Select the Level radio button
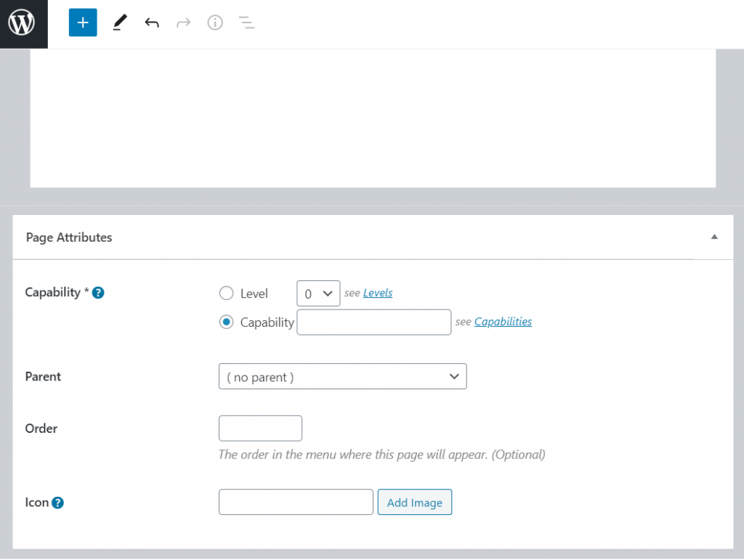The width and height of the screenshot is (744, 560). click(225, 293)
